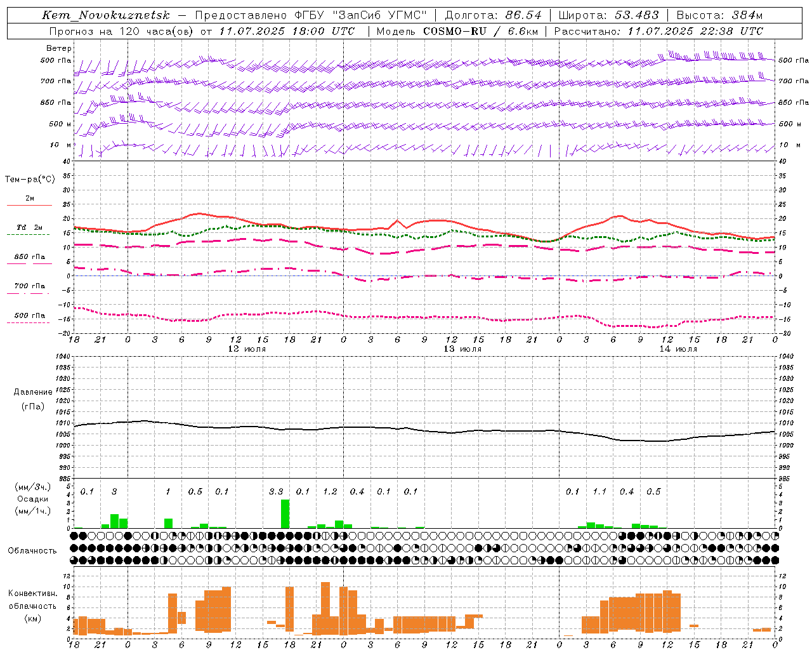Click the Давление pressure chart label
This screenshot has width=812, height=650.
[33, 392]
